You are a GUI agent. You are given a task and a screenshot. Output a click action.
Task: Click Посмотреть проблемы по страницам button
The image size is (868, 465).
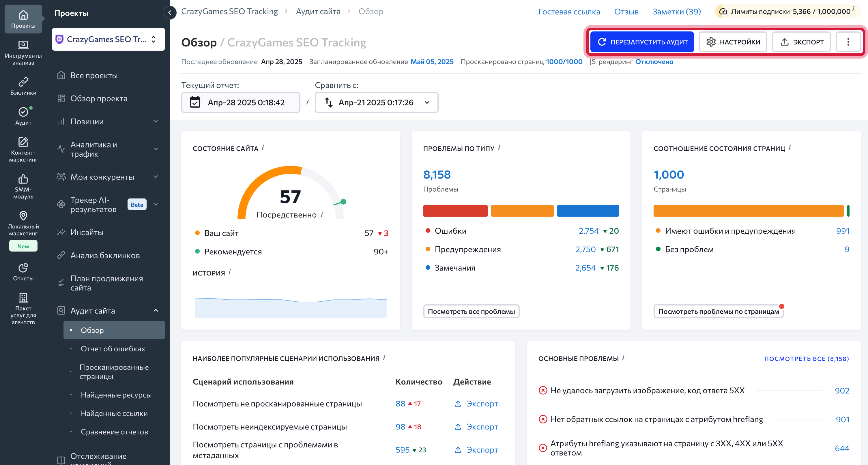(718, 311)
